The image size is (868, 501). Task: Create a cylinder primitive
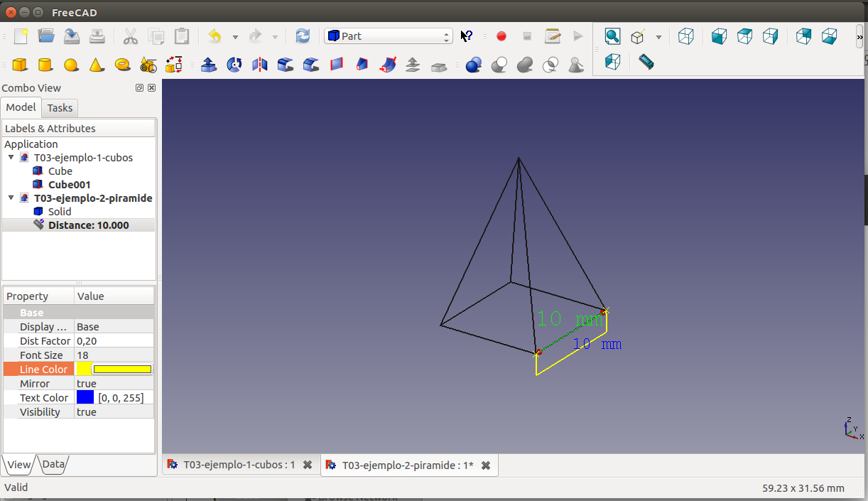coord(45,65)
